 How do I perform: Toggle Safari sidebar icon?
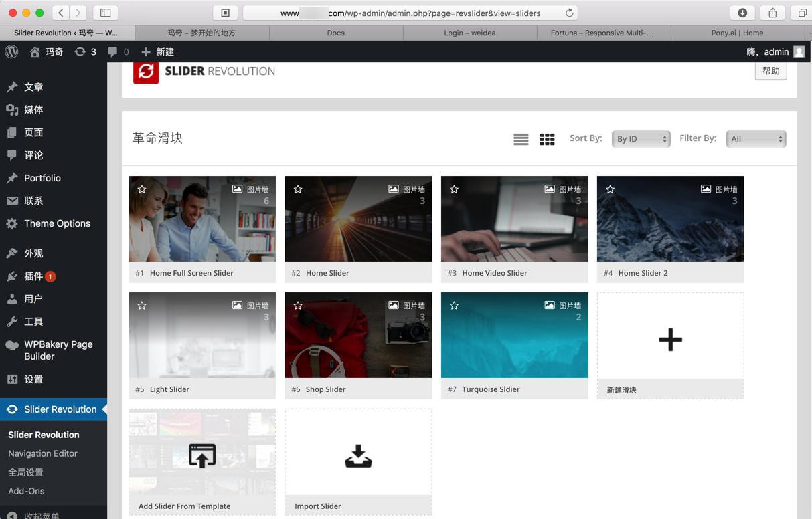click(105, 13)
